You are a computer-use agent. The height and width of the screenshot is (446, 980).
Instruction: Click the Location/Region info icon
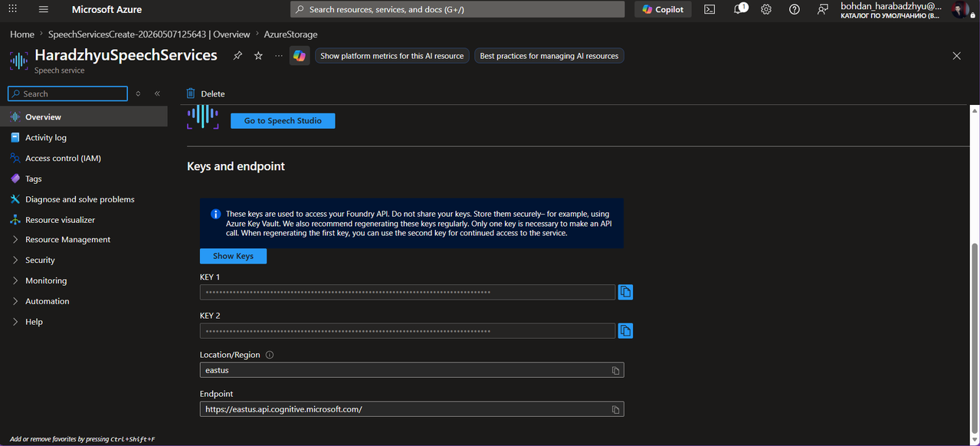coord(269,355)
